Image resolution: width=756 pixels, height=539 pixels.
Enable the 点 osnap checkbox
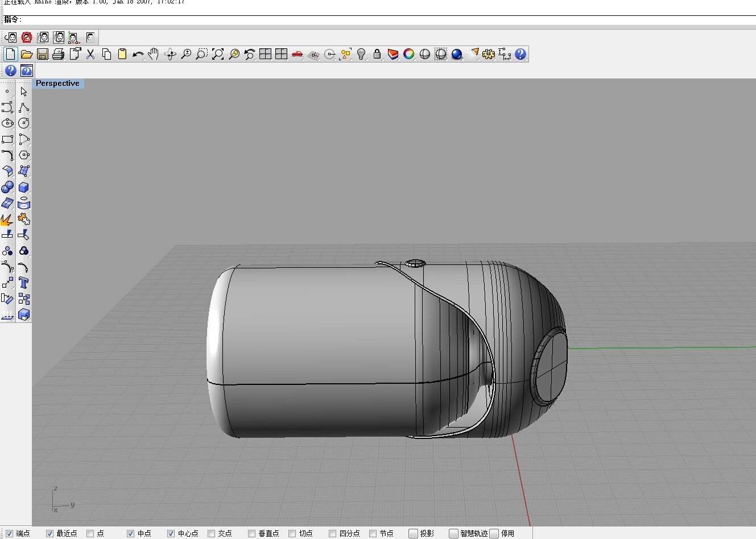tap(90, 533)
